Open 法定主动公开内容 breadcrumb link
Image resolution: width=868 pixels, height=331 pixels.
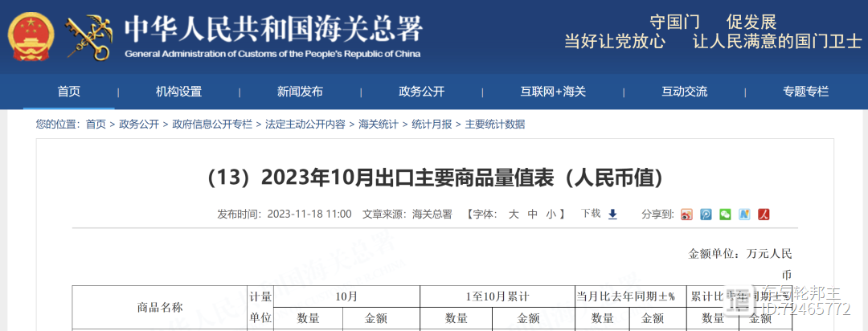click(x=305, y=125)
